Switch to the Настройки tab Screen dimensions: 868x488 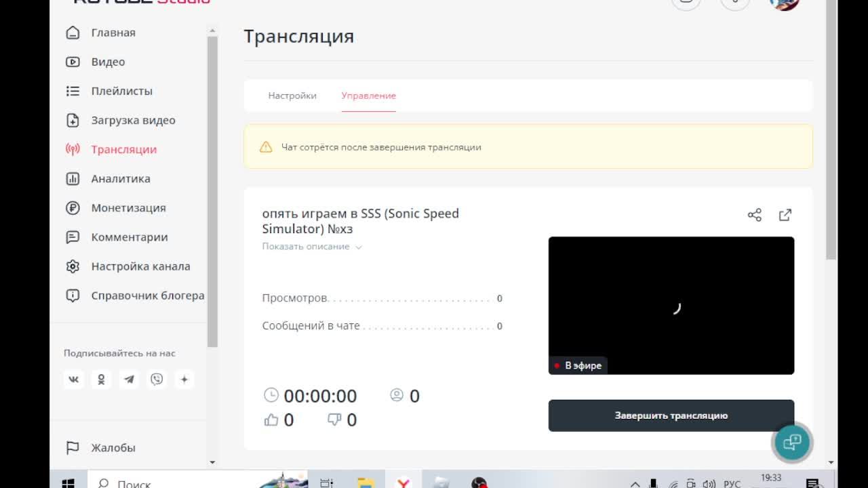(x=292, y=96)
